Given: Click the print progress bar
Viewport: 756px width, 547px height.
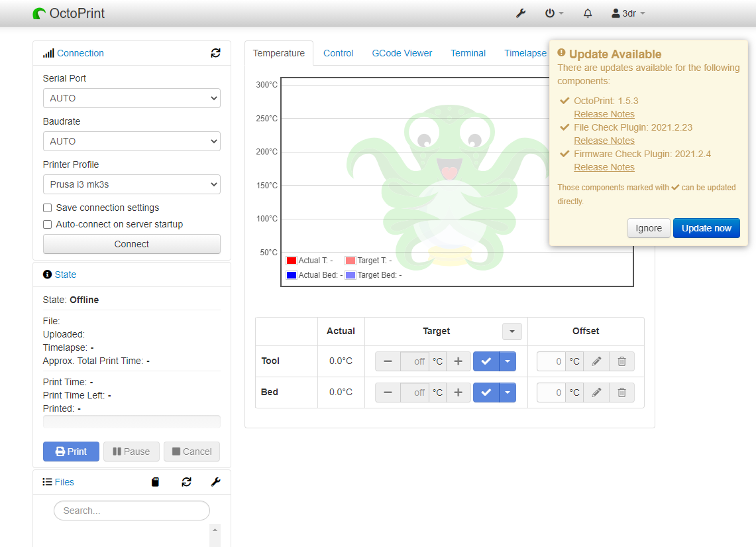Looking at the screenshot, I should [132, 422].
